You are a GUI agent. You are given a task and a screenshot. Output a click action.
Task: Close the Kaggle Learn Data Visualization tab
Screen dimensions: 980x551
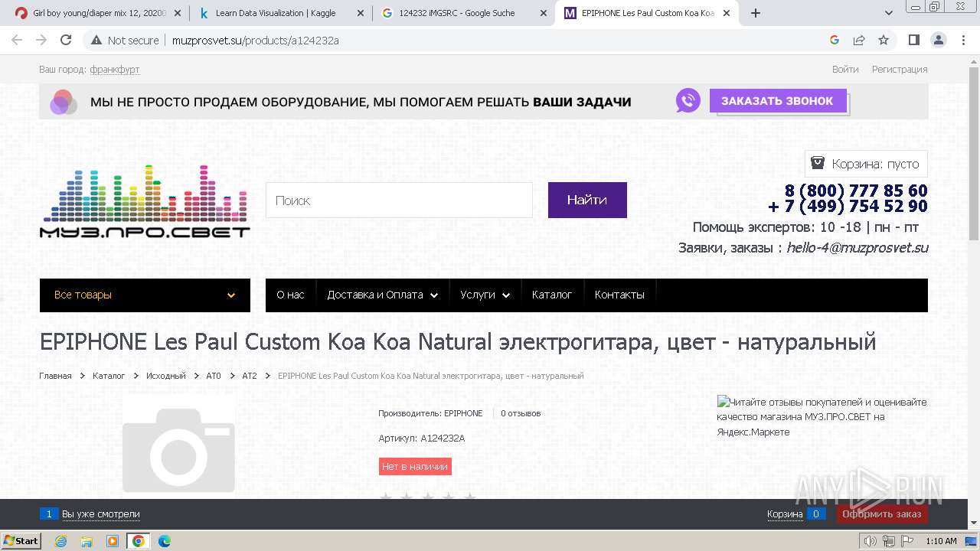pos(360,13)
